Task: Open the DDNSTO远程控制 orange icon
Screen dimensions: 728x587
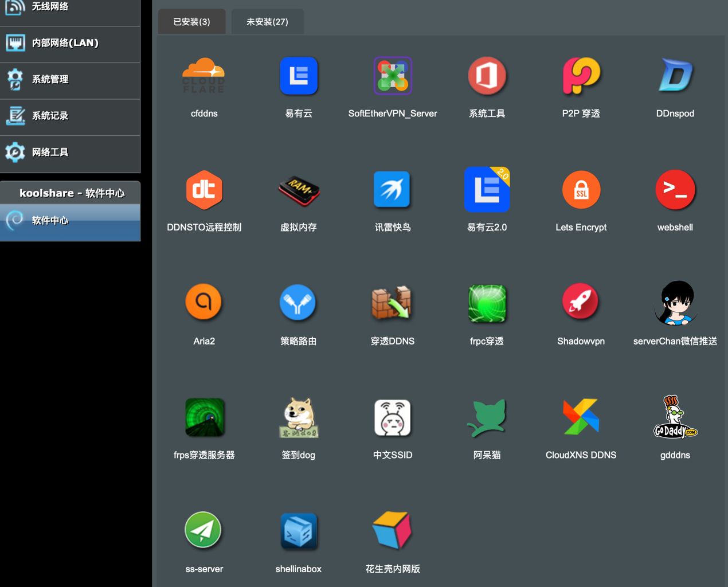Action: 203,190
